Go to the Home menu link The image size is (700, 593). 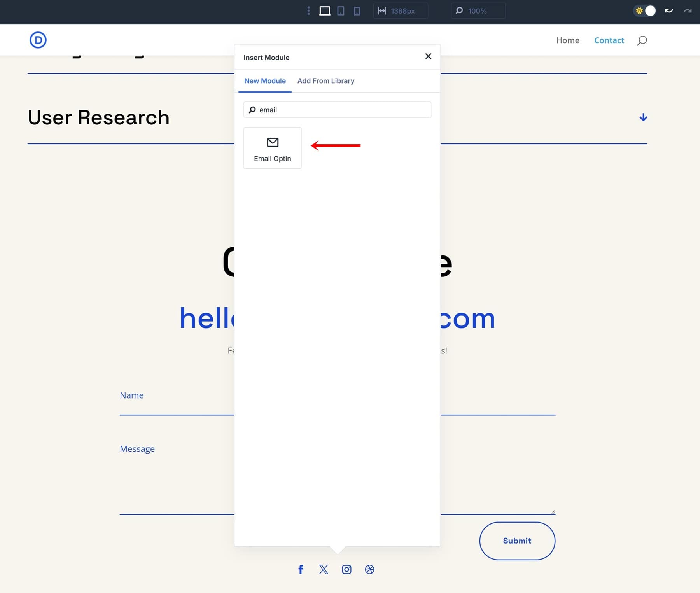(568, 40)
